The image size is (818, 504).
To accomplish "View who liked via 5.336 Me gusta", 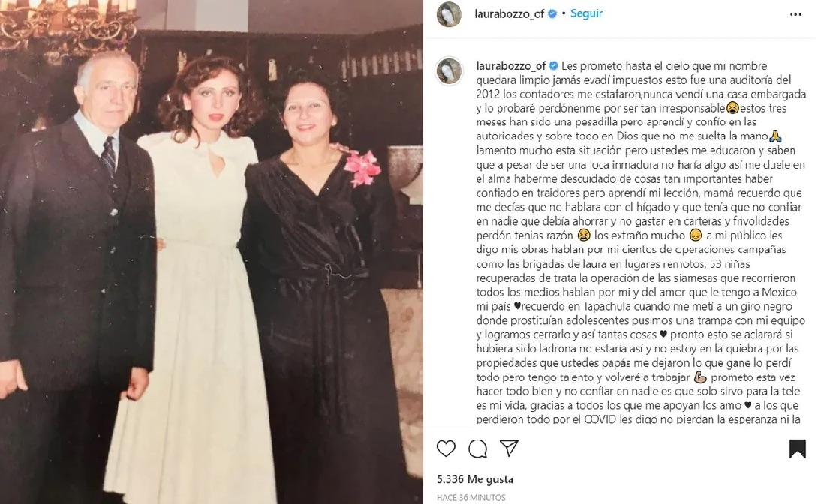I will [475, 479].
